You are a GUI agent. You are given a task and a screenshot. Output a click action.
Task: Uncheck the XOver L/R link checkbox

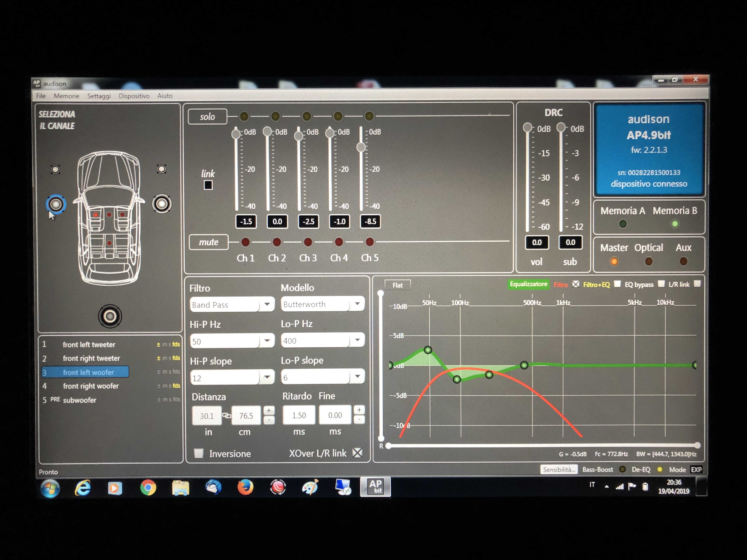tap(357, 453)
